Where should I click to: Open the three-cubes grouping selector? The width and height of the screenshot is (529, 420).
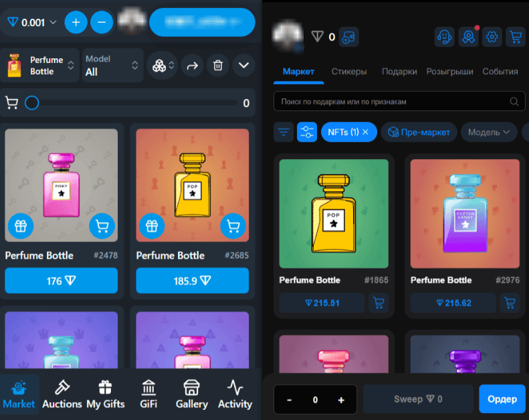[x=163, y=66]
